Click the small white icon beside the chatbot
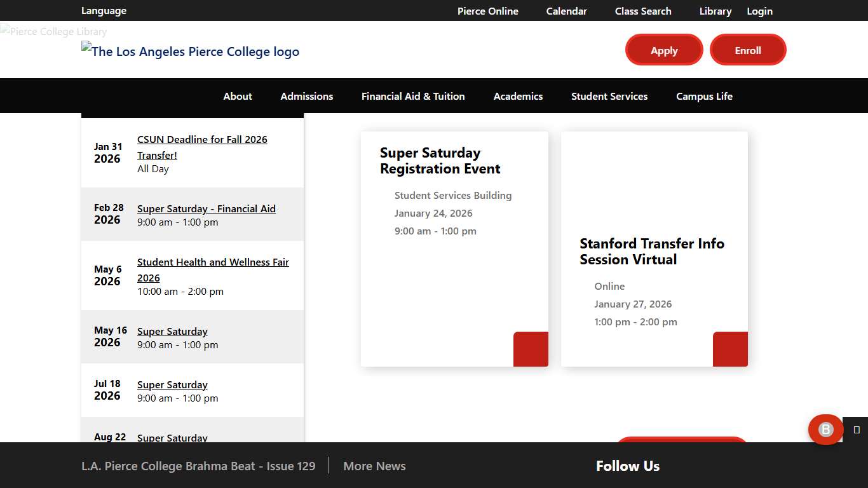Viewport: 868px width, 488px height. tap(856, 430)
